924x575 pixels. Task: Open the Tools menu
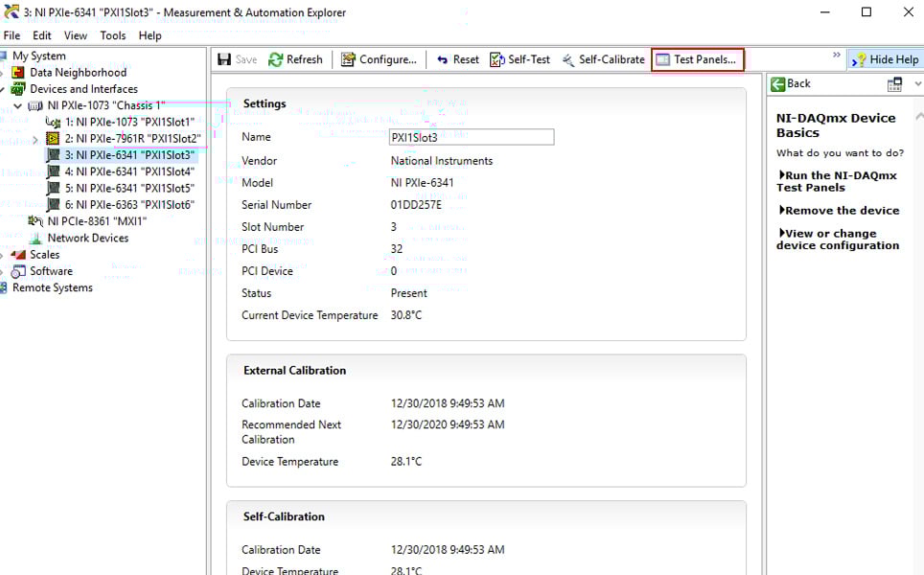point(113,35)
